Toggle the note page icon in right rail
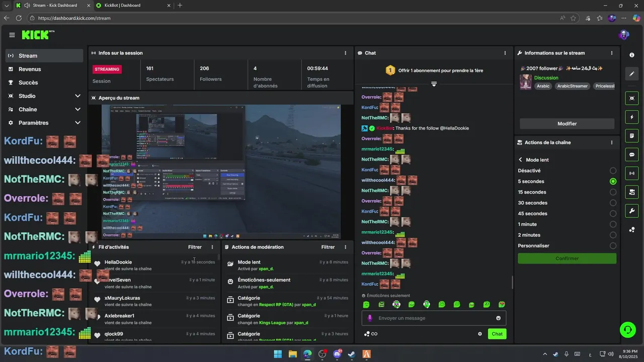The height and width of the screenshot is (362, 644). [x=632, y=136]
